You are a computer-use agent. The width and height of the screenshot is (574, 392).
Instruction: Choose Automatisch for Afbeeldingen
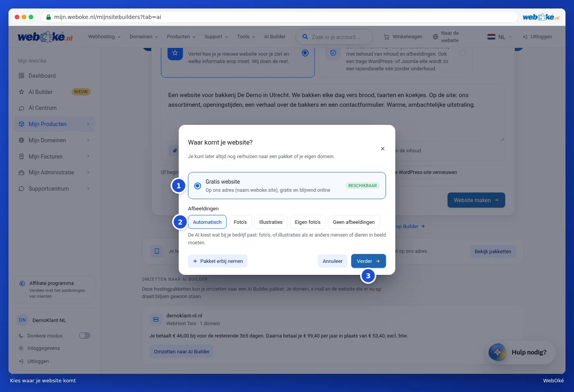207,222
